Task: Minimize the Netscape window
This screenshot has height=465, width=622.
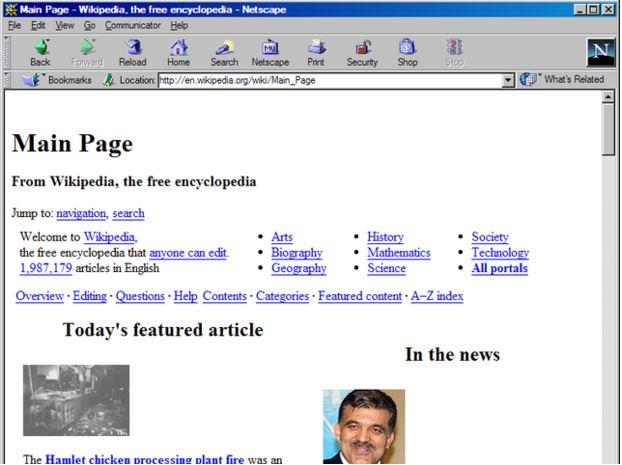Action: [580, 10]
